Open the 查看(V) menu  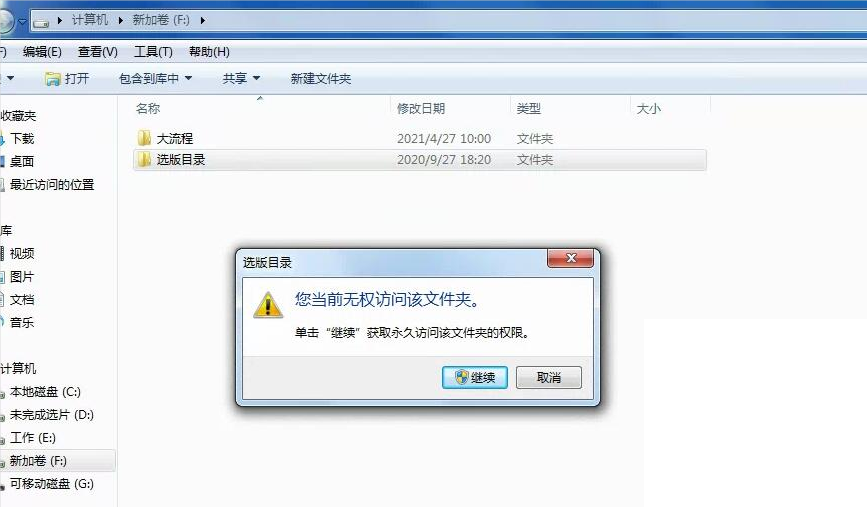(x=97, y=52)
